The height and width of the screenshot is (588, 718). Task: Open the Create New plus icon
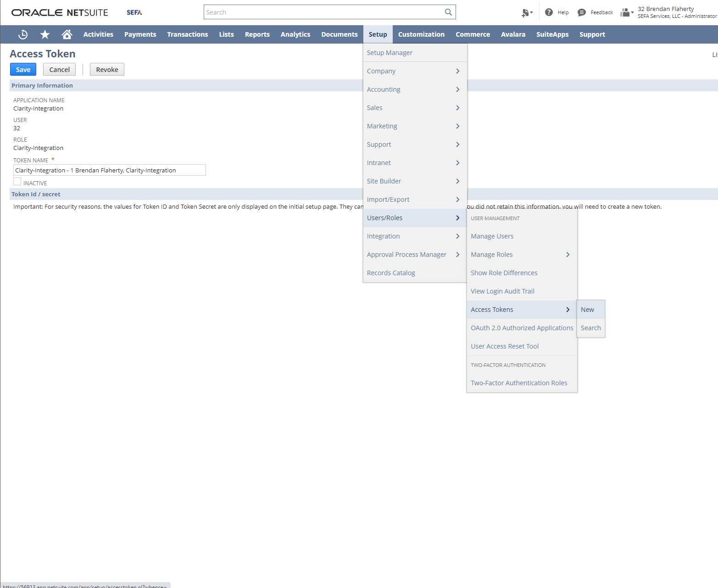click(527, 13)
